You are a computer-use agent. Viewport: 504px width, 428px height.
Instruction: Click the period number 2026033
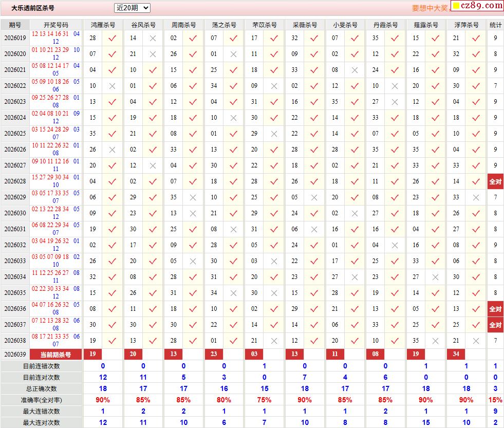click(15, 261)
